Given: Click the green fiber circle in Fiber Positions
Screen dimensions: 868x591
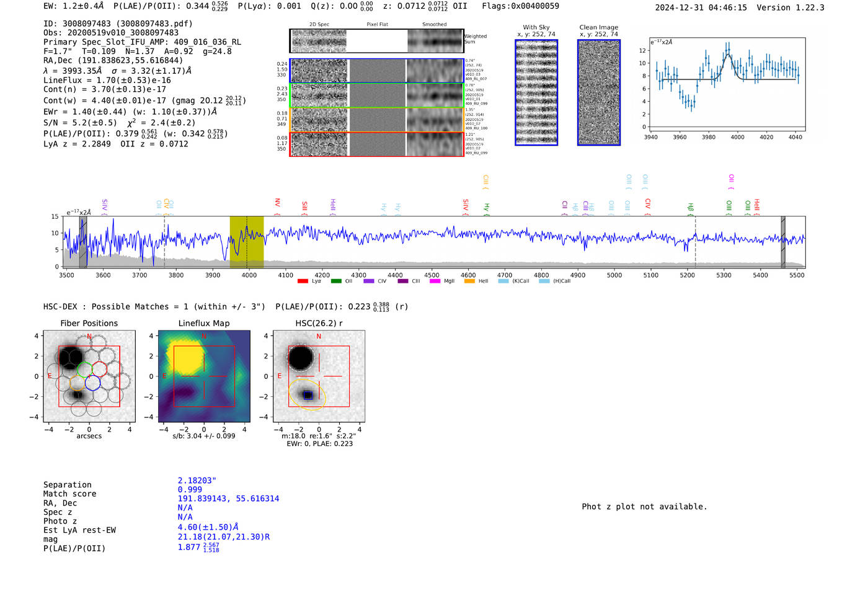Looking at the screenshot, I should [x=84, y=370].
